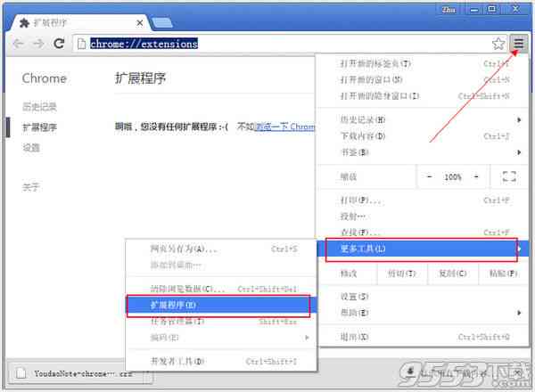Click the browser forward arrow
The height and width of the screenshot is (392, 535).
[x=38, y=44]
